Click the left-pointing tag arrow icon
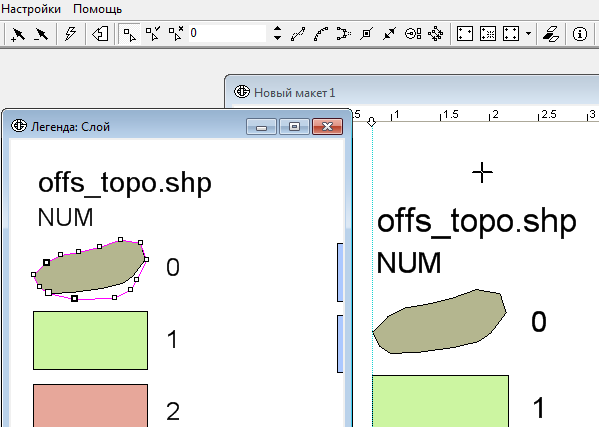 (100, 34)
